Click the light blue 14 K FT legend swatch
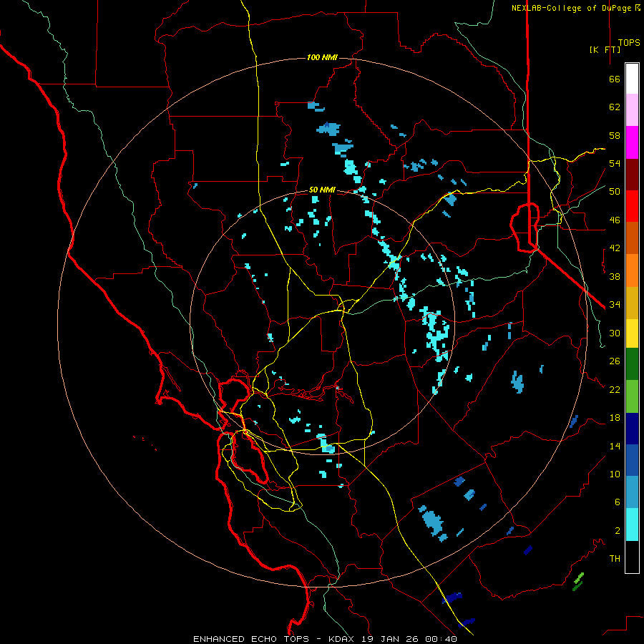 click(632, 492)
